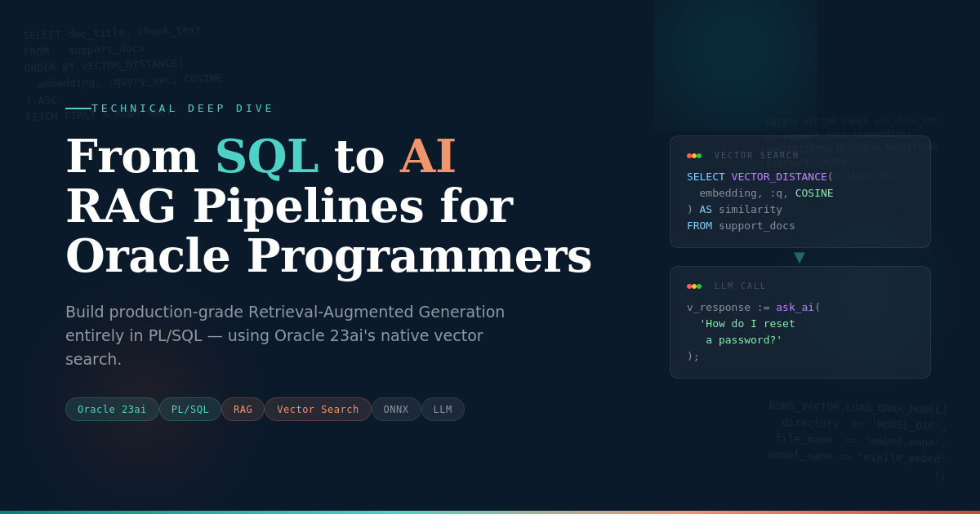The image size is (980, 514).
Task: Click the VECTOR SEARCH card title
Action: coord(756,156)
